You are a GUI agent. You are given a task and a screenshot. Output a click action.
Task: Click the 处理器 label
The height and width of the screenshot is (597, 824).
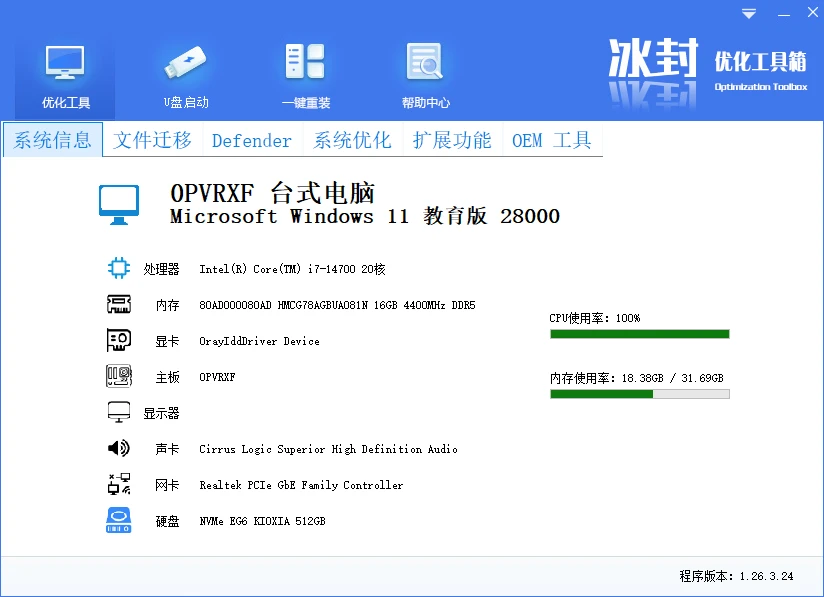pyautogui.click(x=161, y=269)
